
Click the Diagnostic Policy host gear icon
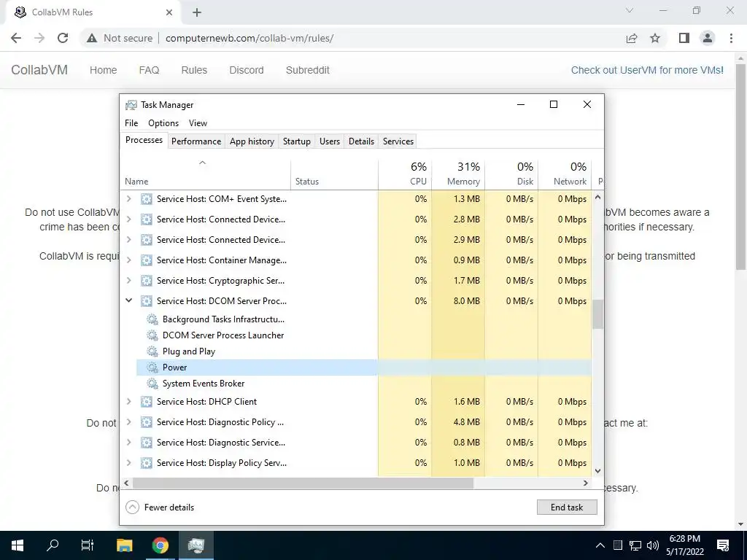(x=146, y=422)
